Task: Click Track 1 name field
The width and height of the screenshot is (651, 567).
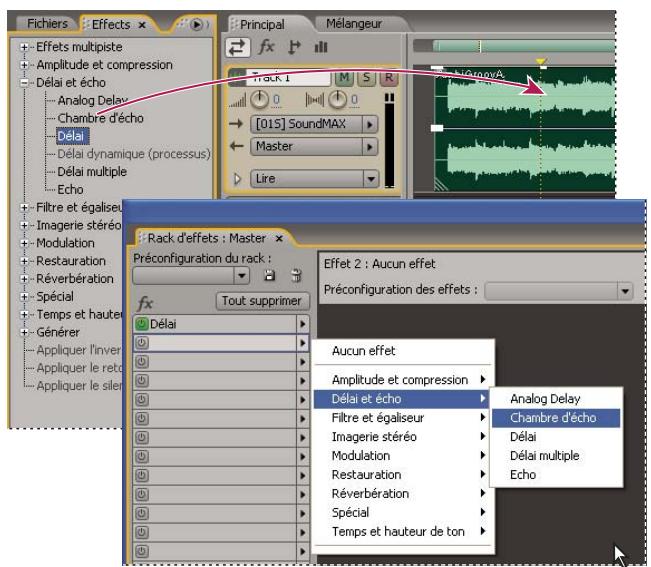Action: tap(289, 78)
